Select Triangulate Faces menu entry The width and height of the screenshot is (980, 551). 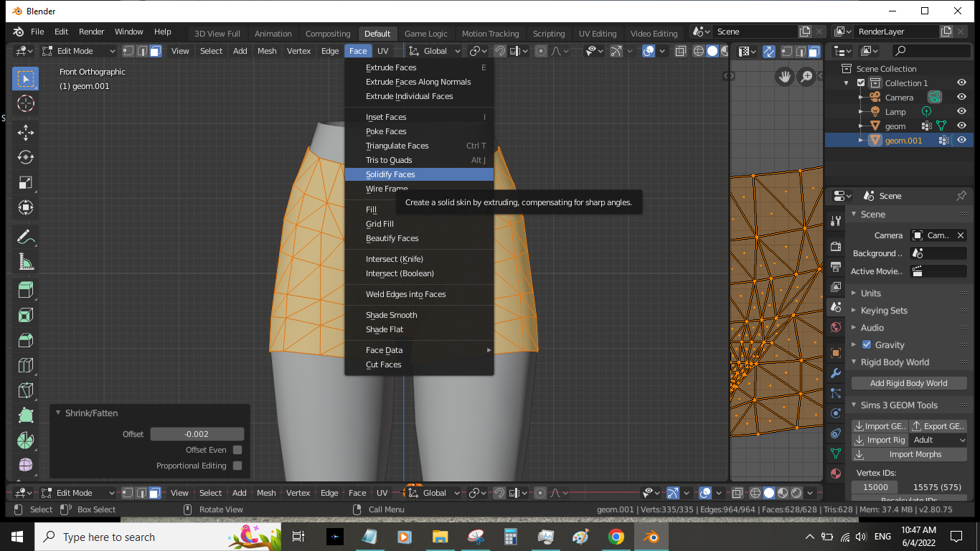(419, 146)
